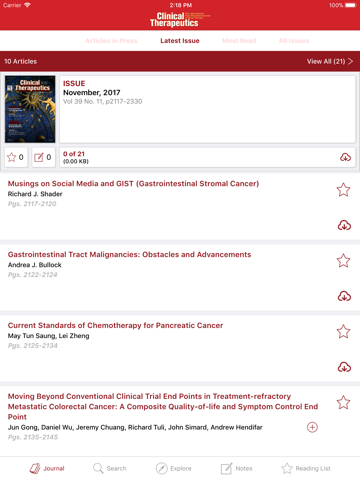Tap the issue cover thumbnail
Image resolution: width=360 pixels, height=480 pixels.
pyautogui.click(x=30, y=109)
